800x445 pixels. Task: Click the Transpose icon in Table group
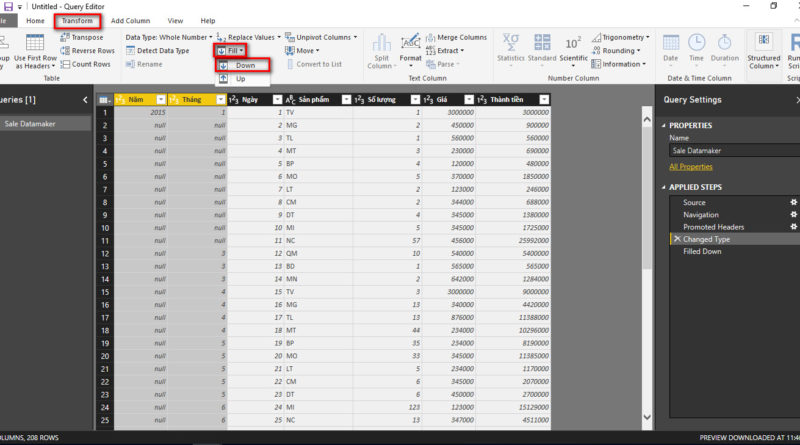click(x=65, y=37)
